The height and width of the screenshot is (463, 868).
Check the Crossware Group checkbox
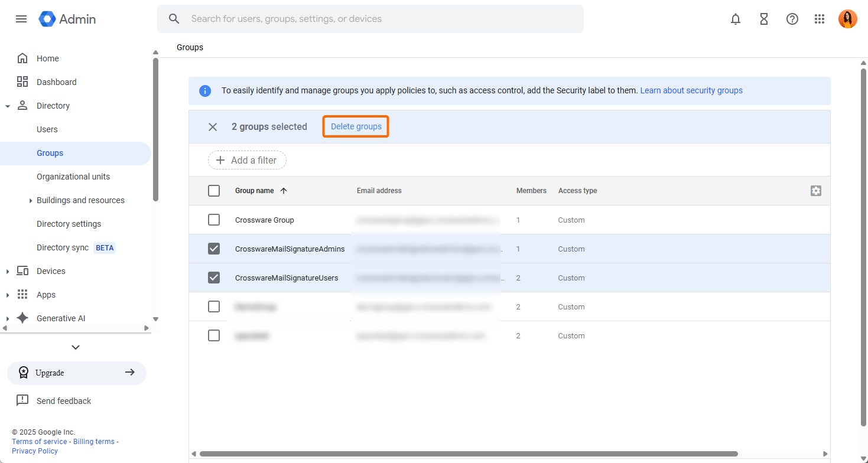pos(214,220)
